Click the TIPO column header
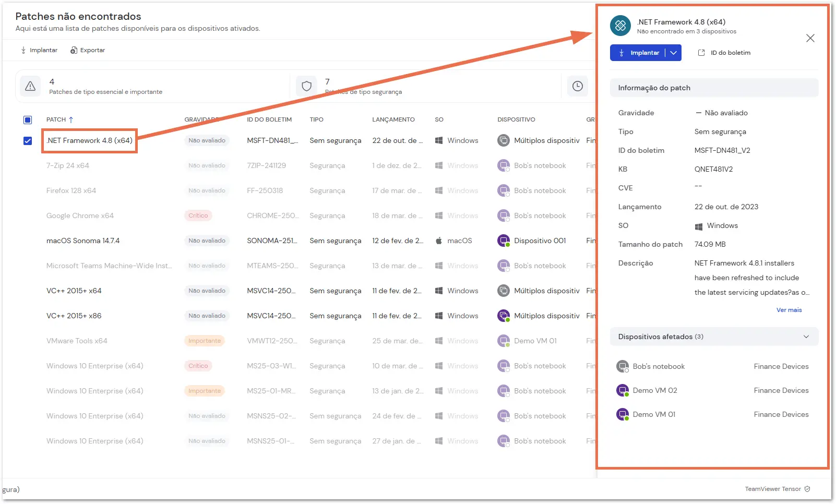Viewport: 836px width, 504px height. [316, 119]
